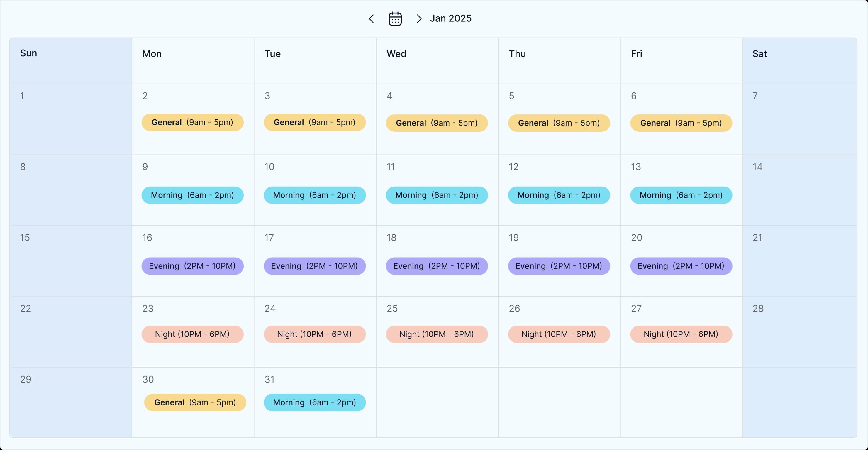Open Evening shift on day 16
Screen dimensions: 868x450
(x=192, y=266)
